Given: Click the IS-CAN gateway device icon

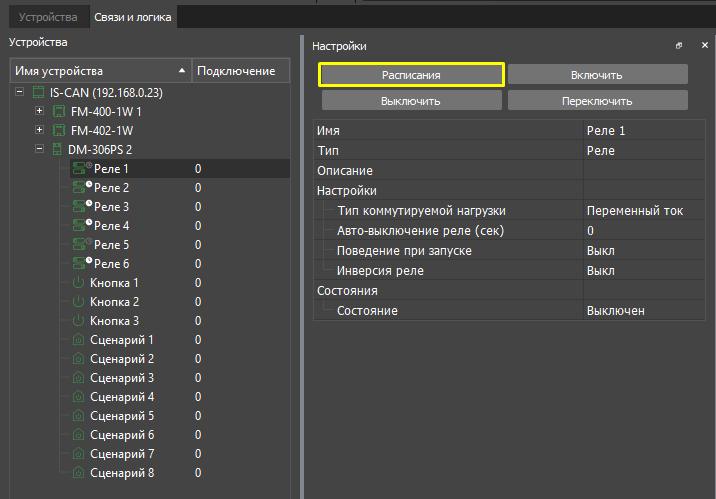Looking at the screenshot, I should click(x=39, y=92).
